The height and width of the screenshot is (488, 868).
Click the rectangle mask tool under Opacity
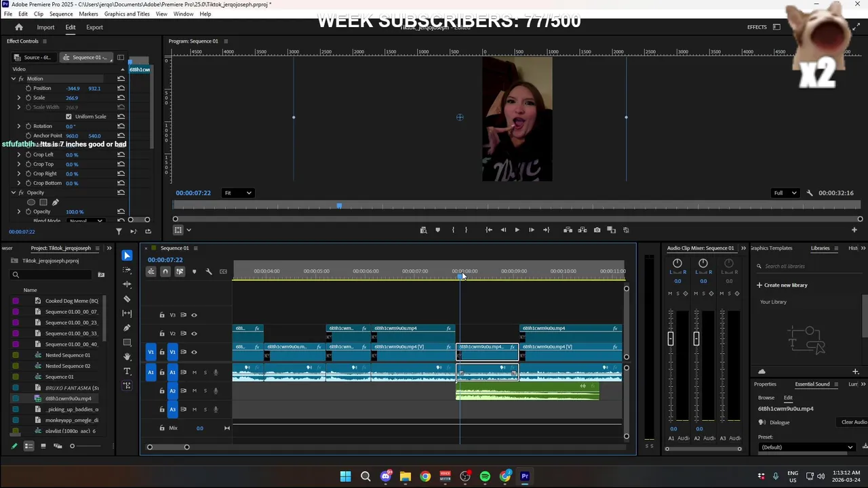point(43,202)
